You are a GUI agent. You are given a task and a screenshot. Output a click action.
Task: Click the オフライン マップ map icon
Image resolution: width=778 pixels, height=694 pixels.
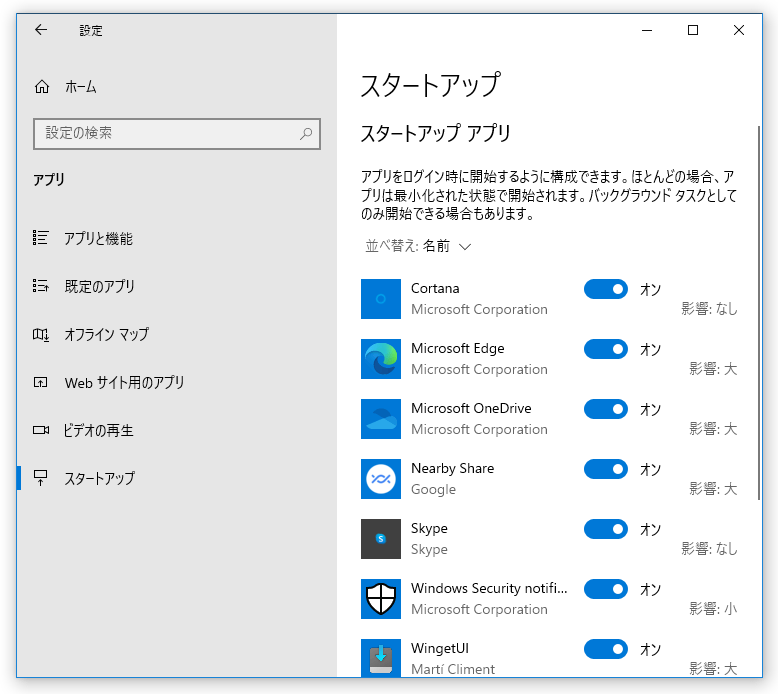(x=40, y=334)
